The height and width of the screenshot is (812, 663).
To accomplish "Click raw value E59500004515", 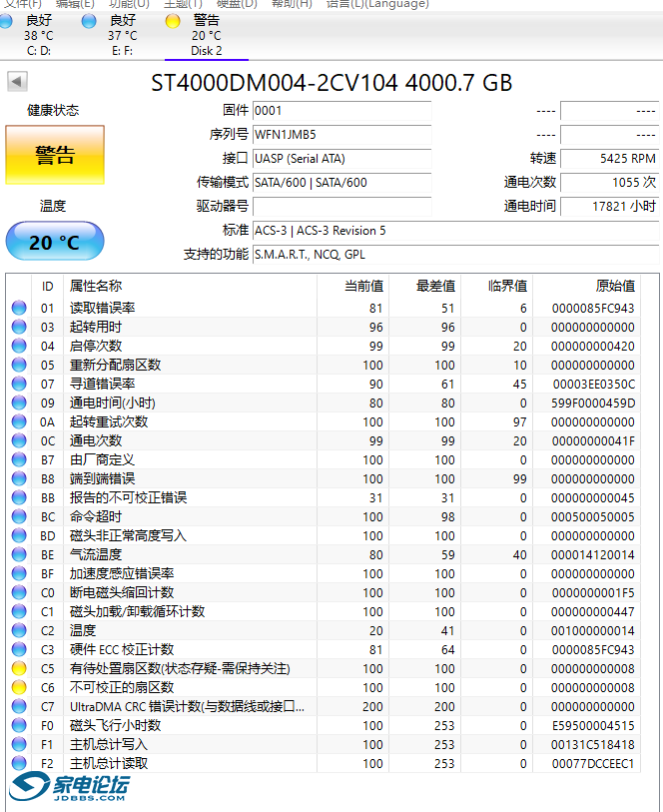I will tap(593, 725).
